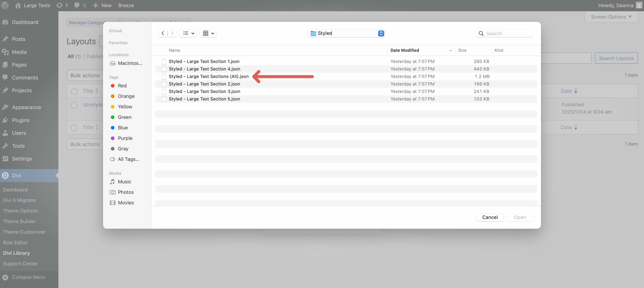
Task: Open the Bulk actions dropdown
Action: [x=85, y=75]
